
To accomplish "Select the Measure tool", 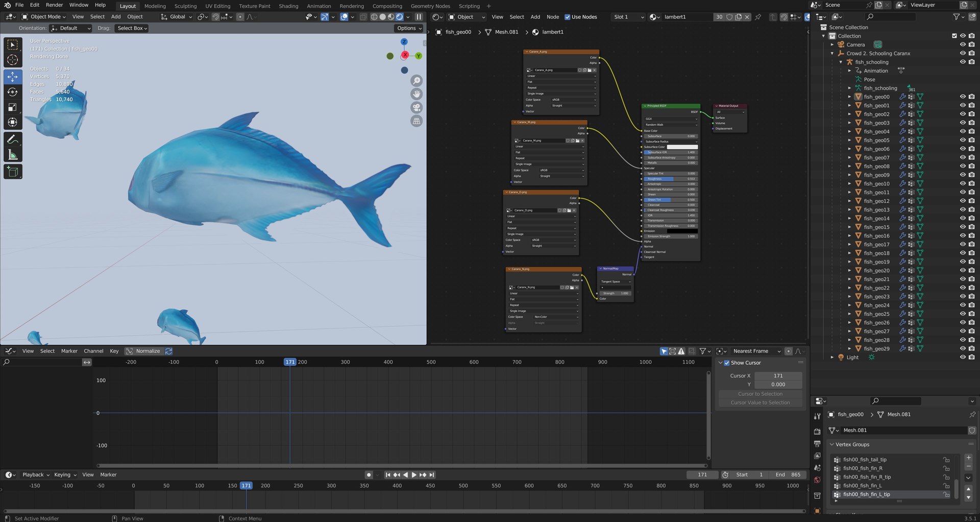I will [x=13, y=155].
